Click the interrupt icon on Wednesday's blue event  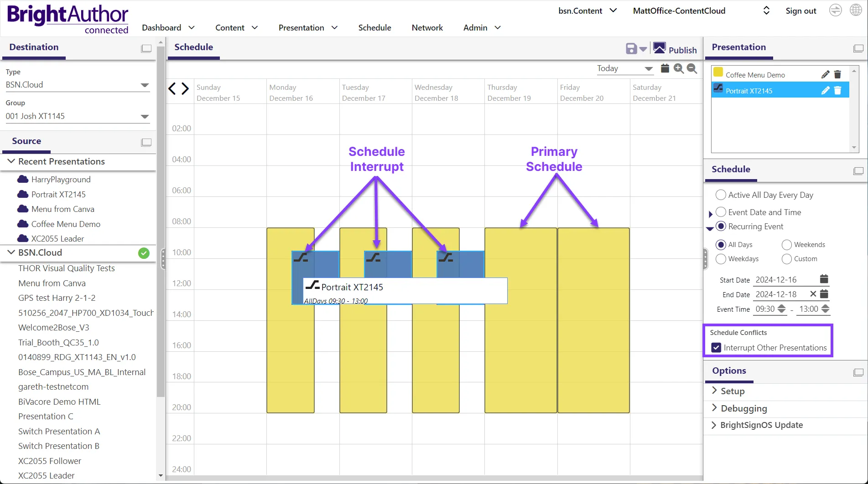coord(446,258)
